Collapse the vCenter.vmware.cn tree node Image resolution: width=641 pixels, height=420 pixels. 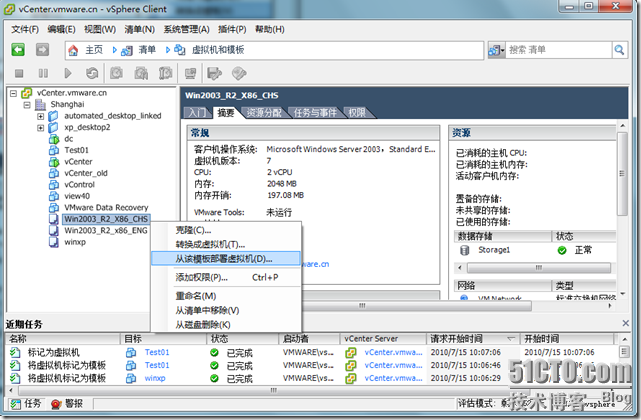pyautogui.click(x=13, y=93)
